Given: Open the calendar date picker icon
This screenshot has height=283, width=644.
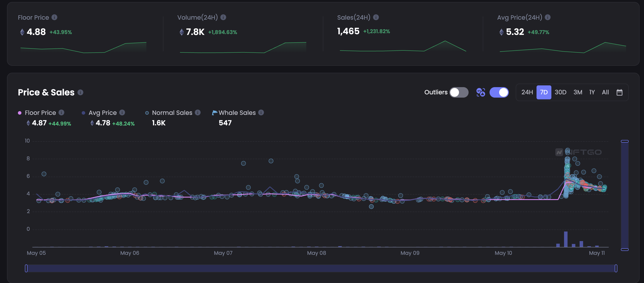Looking at the screenshot, I should 619,92.
